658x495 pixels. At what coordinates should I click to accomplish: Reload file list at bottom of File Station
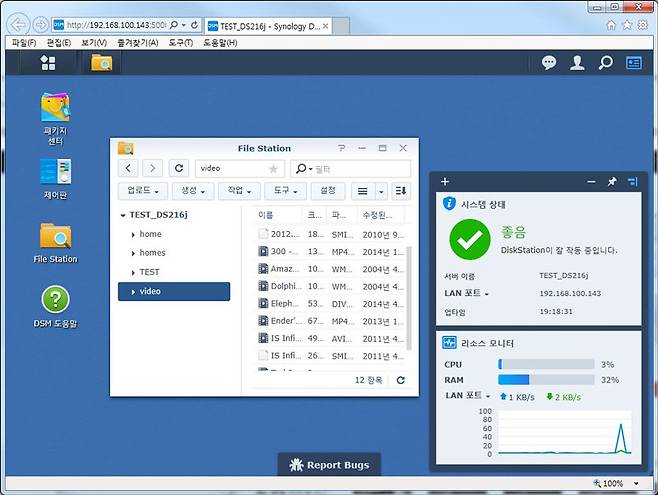pyautogui.click(x=401, y=380)
